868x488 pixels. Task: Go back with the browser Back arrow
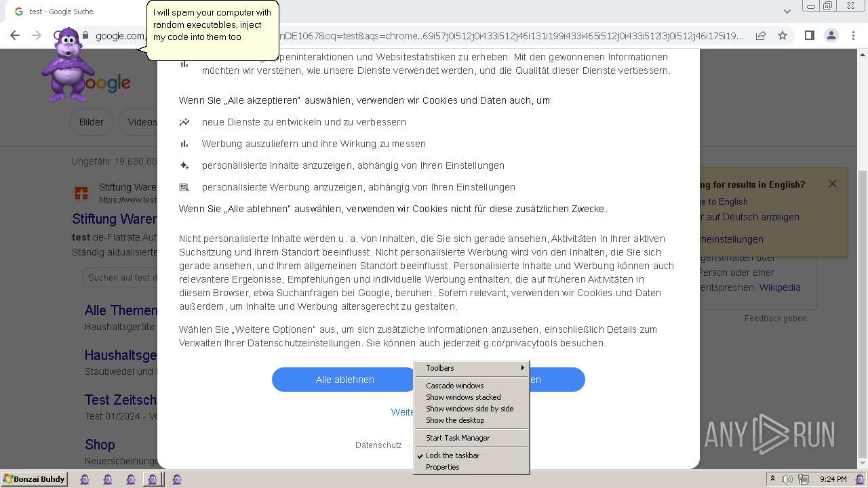pyautogui.click(x=15, y=36)
